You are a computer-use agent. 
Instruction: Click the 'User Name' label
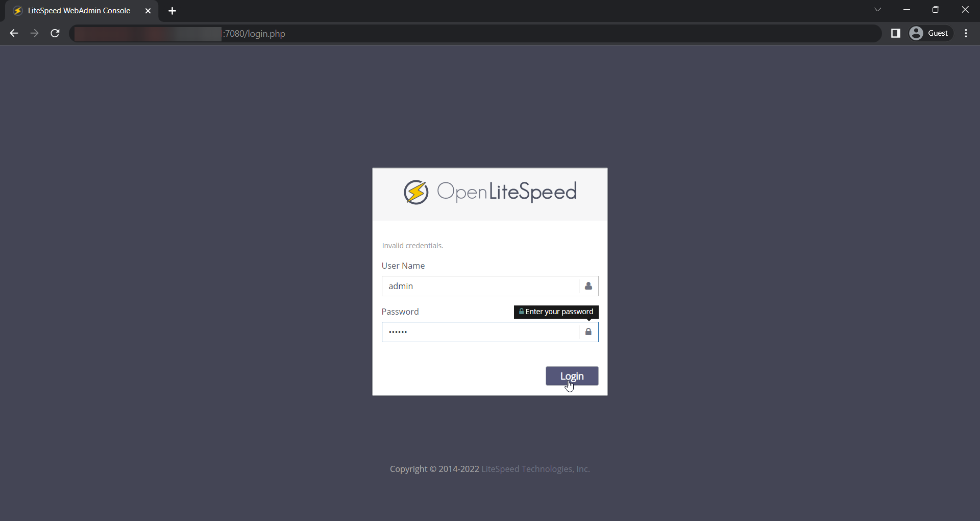[x=403, y=266]
